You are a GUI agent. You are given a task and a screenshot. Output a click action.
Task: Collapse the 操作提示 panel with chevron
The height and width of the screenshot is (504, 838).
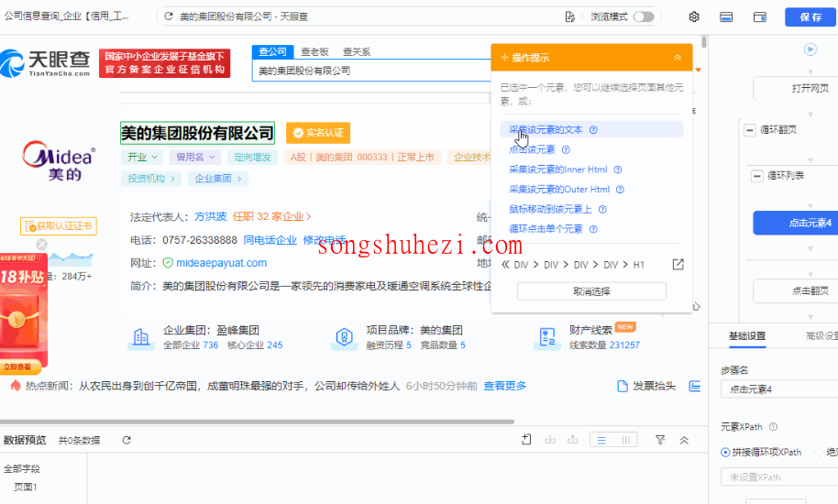pyautogui.click(x=678, y=57)
